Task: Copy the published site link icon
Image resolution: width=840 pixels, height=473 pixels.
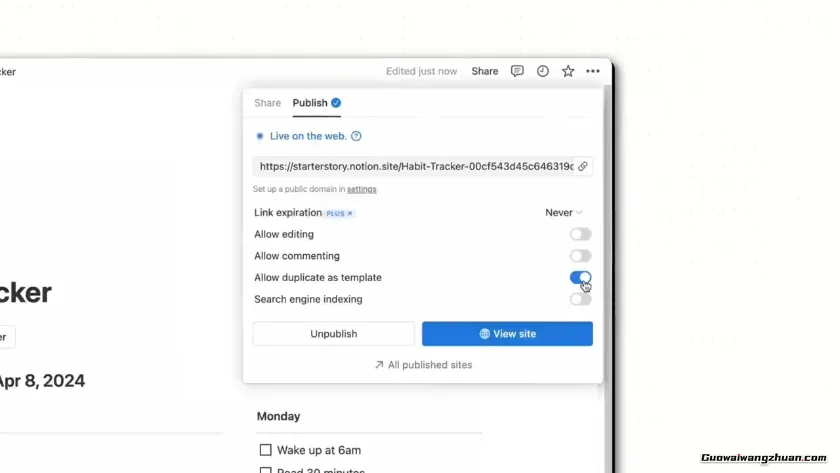Action: pyautogui.click(x=582, y=167)
